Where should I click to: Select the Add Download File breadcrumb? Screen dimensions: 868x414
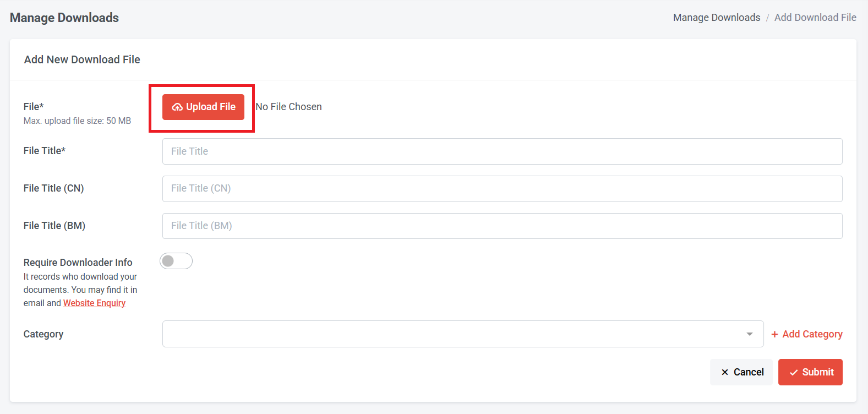click(x=815, y=17)
